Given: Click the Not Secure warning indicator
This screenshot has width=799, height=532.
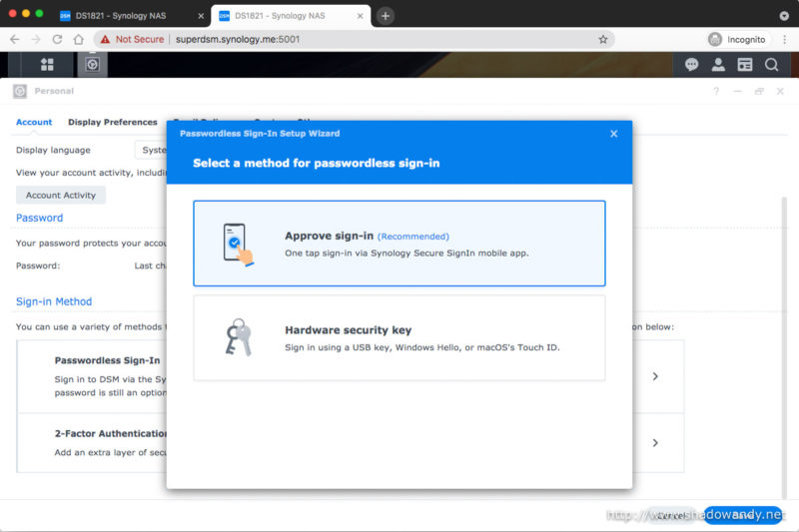Looking at the screenshot, I should 132,39.
